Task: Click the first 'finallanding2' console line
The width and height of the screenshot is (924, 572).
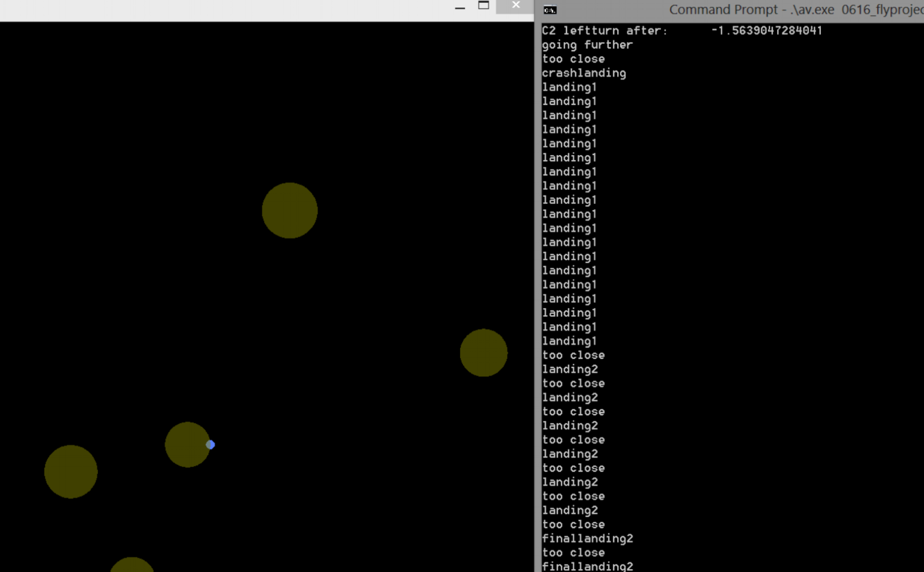Action: [x=587, y=538]
